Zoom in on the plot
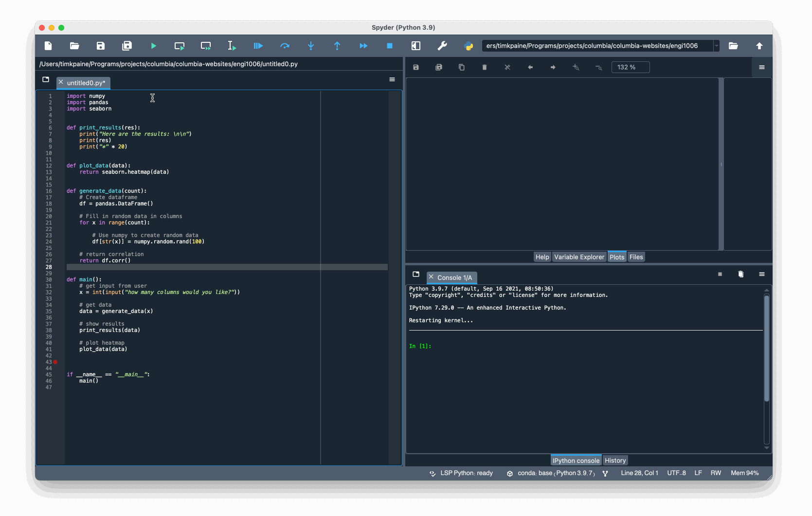Screen dimensions: 812x516 pos(576,67)
